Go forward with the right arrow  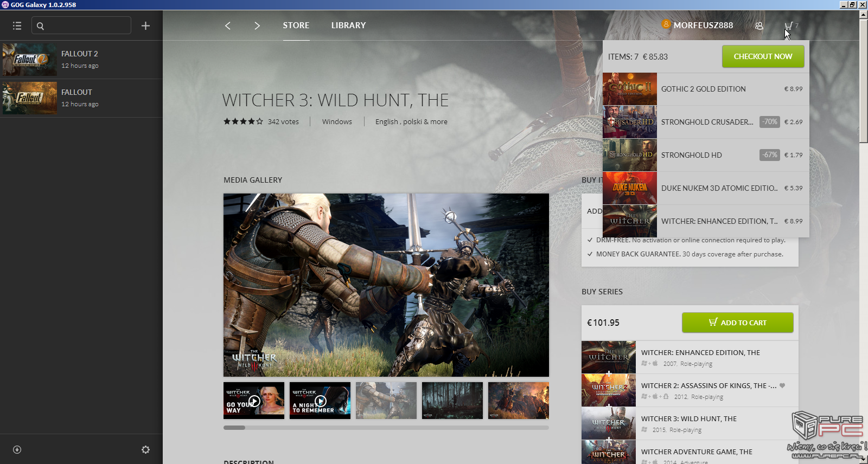coord(257,25)
